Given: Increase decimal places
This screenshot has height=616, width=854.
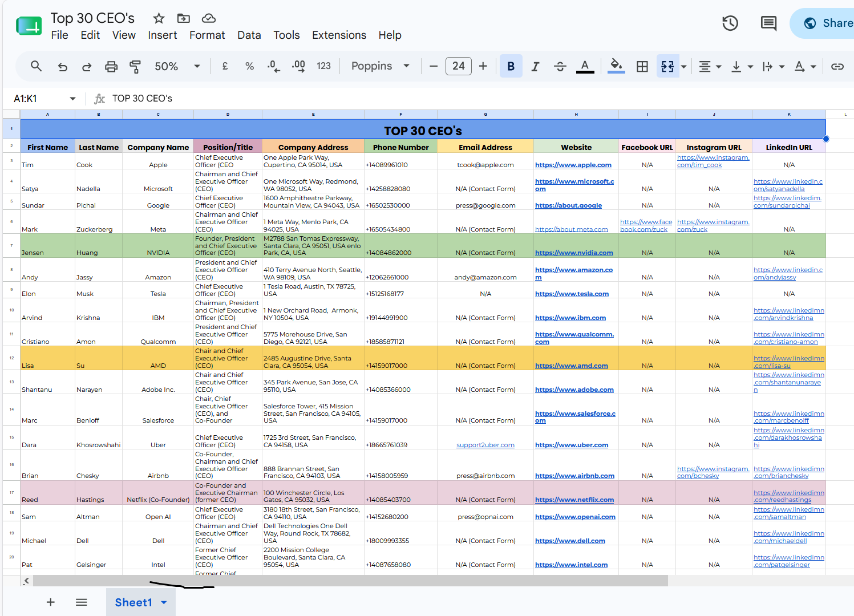Looking at the screenshot, I should click(x=298, y=66).
